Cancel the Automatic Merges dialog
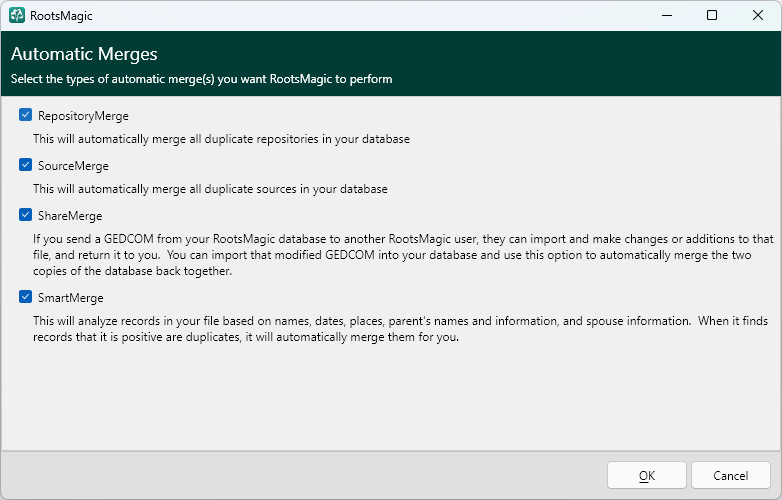The image size is (782, 500). tap(731, 476)
